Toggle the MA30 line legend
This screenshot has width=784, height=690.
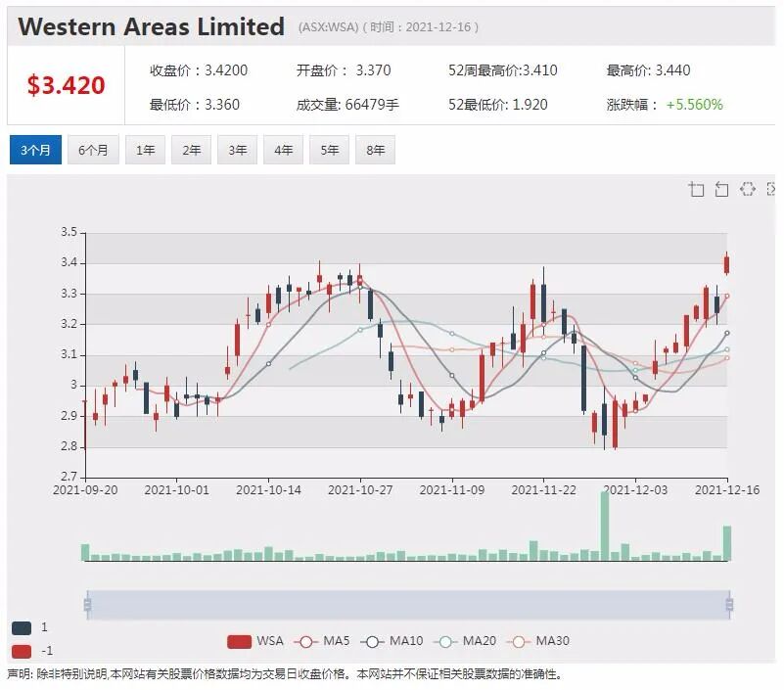click(x=538, y=641)
